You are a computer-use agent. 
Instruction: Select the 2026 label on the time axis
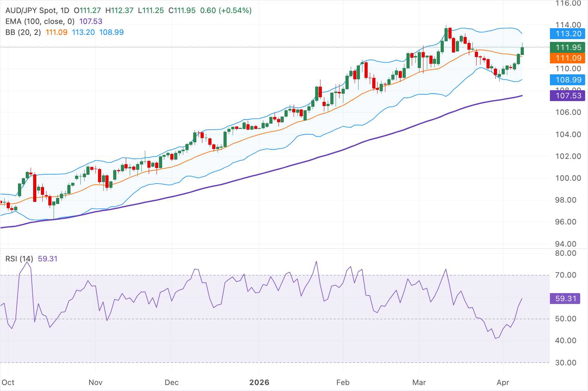point(260,382)
